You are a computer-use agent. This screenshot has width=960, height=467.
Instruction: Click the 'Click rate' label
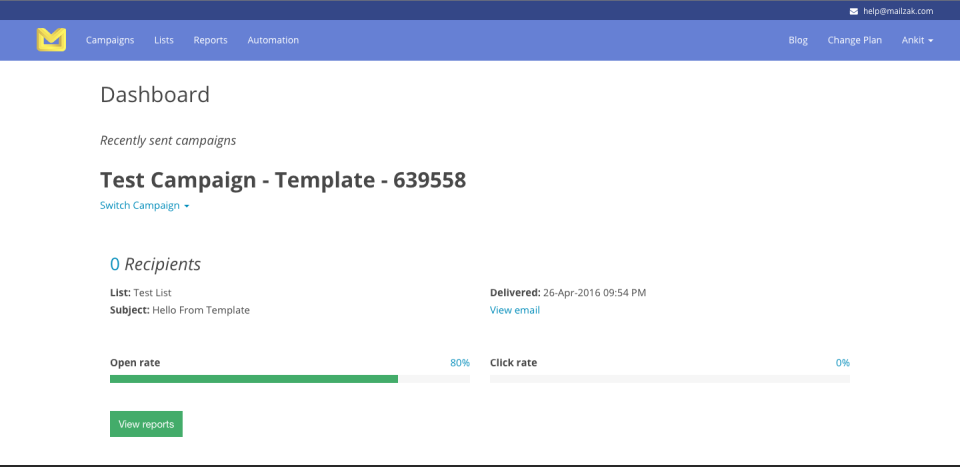click(x=514, y=362)
